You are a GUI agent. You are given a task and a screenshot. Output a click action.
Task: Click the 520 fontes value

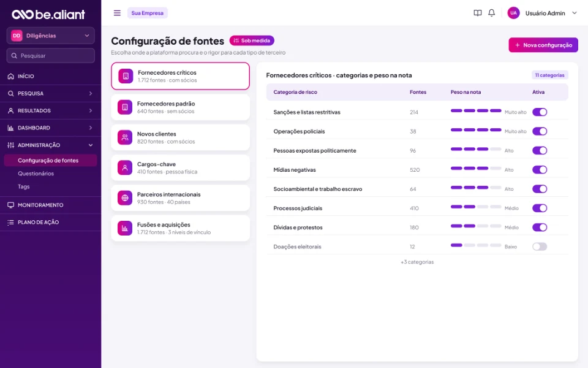[x=415, y=170]
